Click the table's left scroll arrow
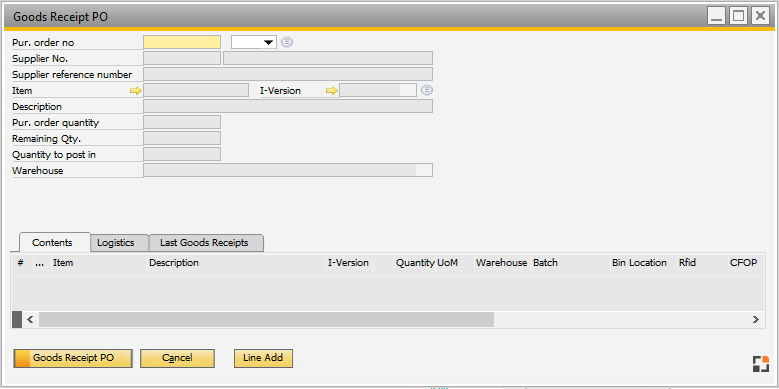The width and height of the screenshot is (779, 389). tap(30, 319)
